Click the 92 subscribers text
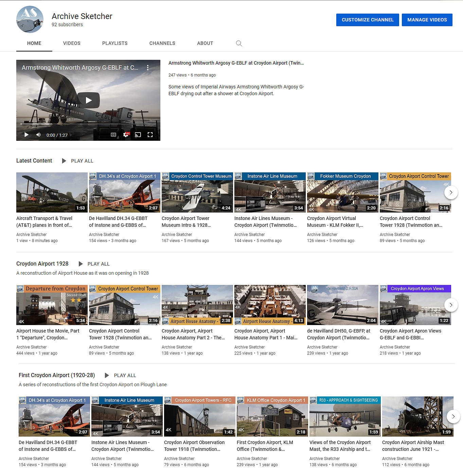463x476 pixels. point(67,24)
